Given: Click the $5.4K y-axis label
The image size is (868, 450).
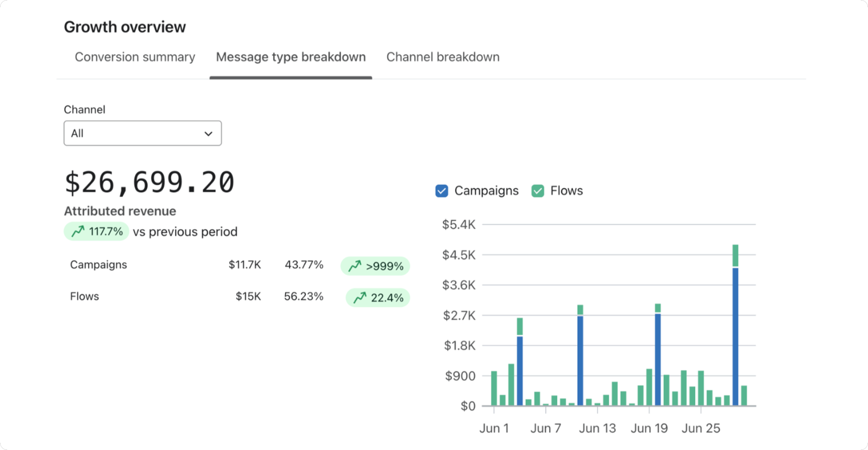Looking at the screenshot, I should [459, 225].
